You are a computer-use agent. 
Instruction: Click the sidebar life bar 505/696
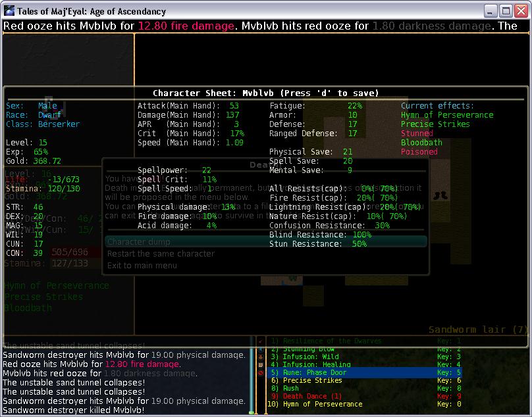coord(76,252)
